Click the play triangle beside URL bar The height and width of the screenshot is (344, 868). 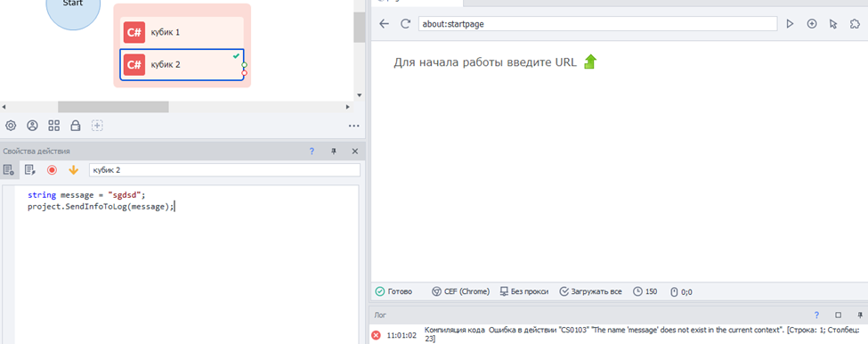790,24
